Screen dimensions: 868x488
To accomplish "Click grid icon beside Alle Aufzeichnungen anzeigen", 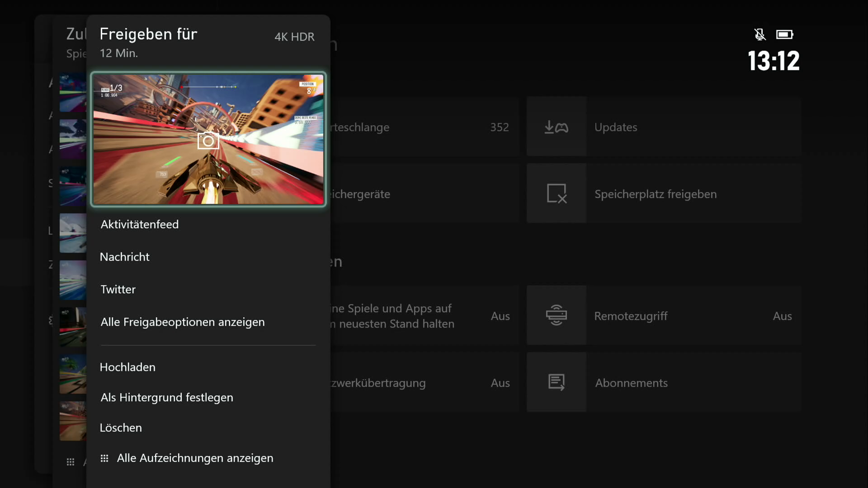I will 104,458.
